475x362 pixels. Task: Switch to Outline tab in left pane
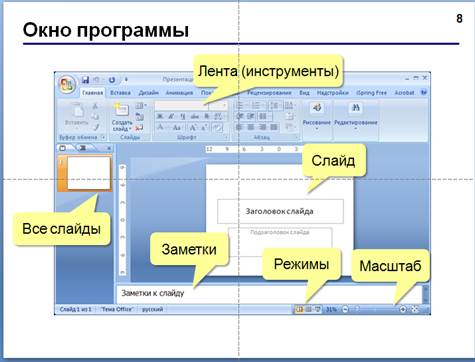click(83, 148)
